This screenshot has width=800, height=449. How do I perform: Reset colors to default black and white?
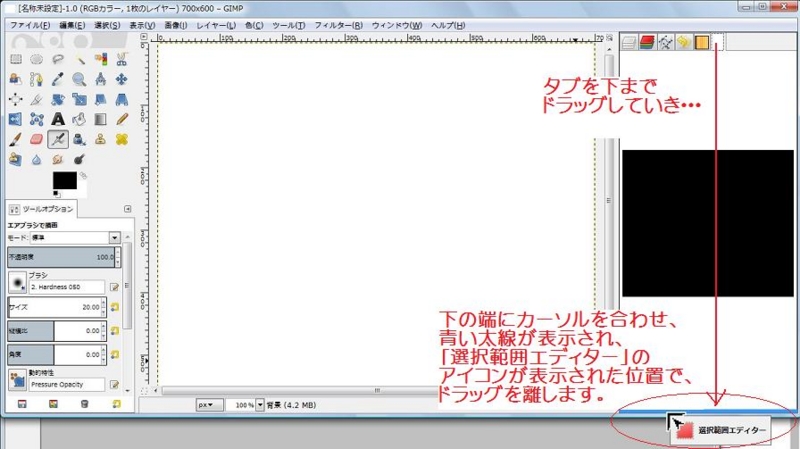click(x=56, y=194)
